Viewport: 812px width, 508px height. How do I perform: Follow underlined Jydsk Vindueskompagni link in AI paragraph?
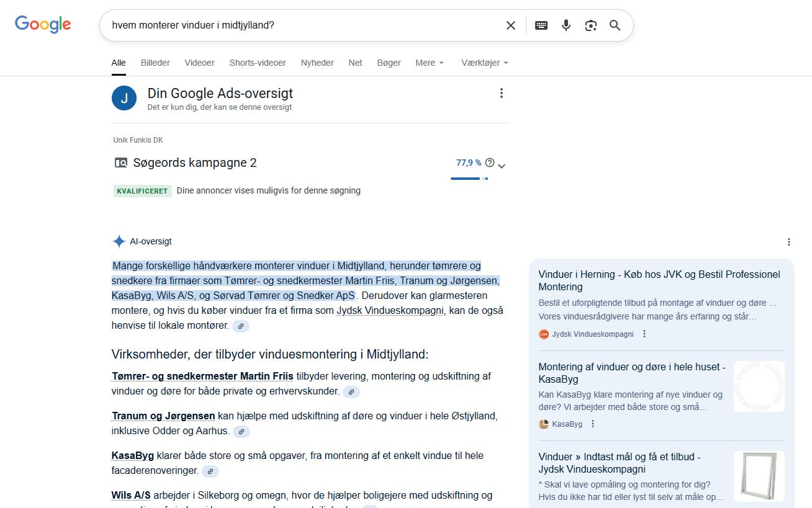tap(390, 311)
